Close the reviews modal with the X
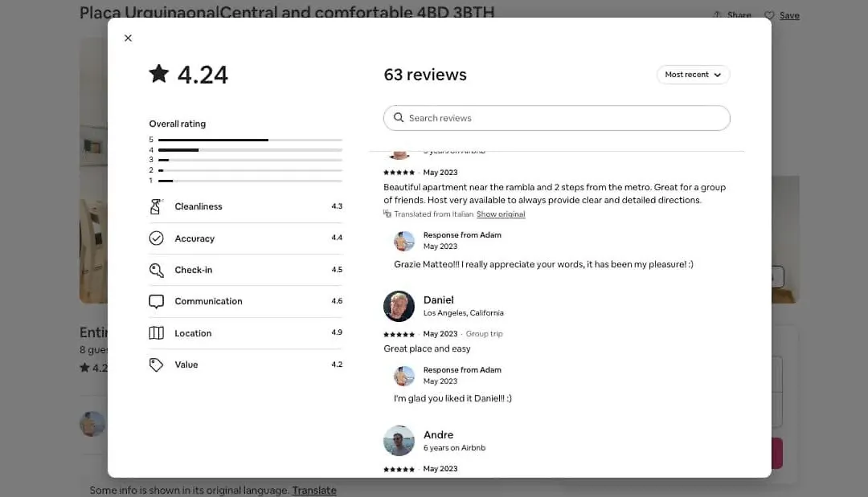Screen dimensions: 868x497 click(128, 39)
